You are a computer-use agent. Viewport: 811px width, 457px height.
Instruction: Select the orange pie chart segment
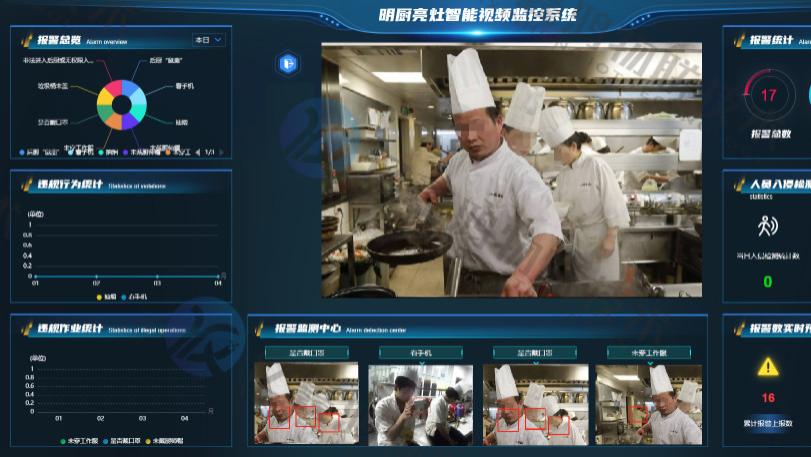pyautogui.click(x=114, y=123)
